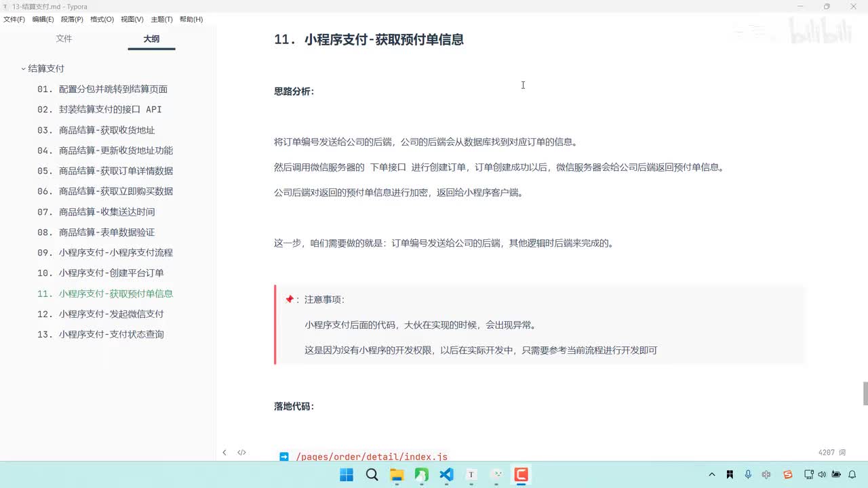Screen dimensions: 868x488
Task: Jump to 01. 配置分包并跳转到结算页面
Action: click(x=102, y=89)
